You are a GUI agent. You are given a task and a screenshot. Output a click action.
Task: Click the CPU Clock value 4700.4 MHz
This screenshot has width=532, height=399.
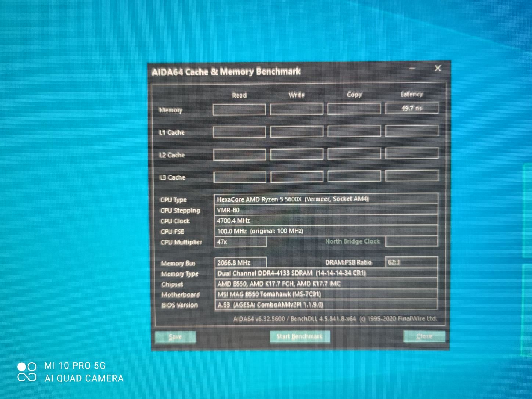[x=326, y=220]
